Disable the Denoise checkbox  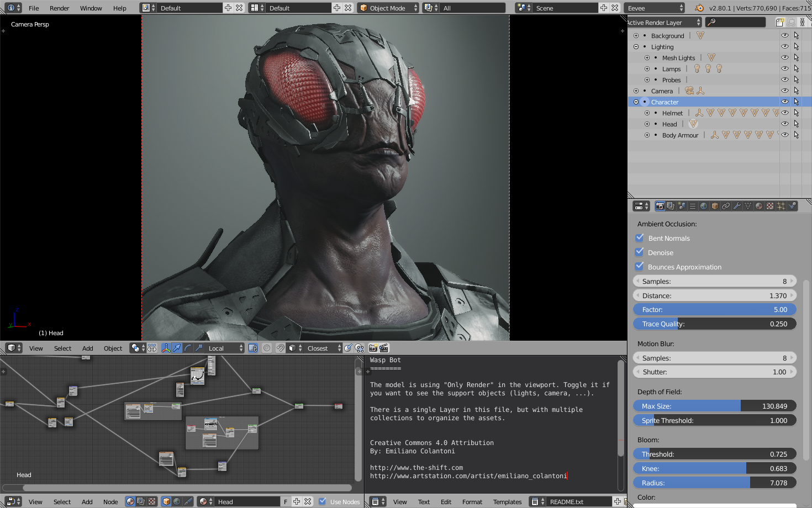tap(639, 252)
